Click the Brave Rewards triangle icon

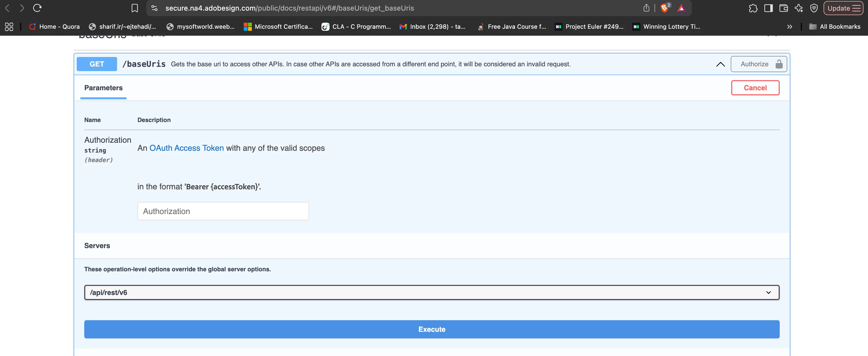click(681, 8)
